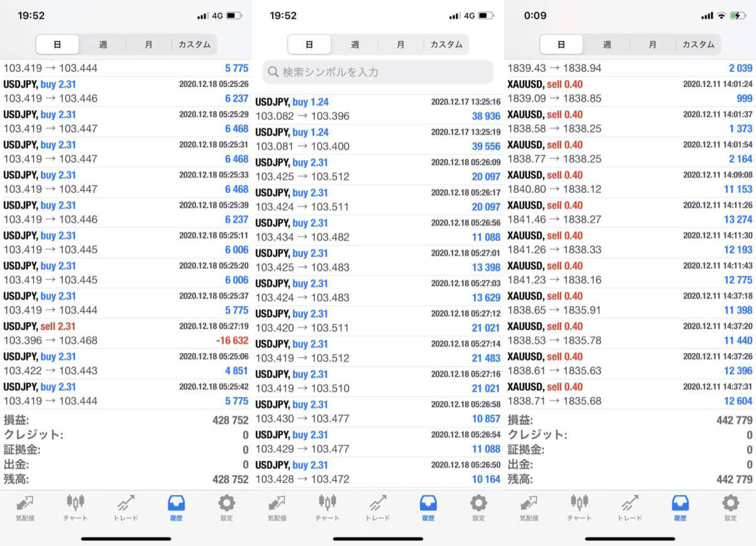Select 日 period tab on left phone screen
This screenshot has height=546, width=756.
pyautogui.click(x=57, y=44)
